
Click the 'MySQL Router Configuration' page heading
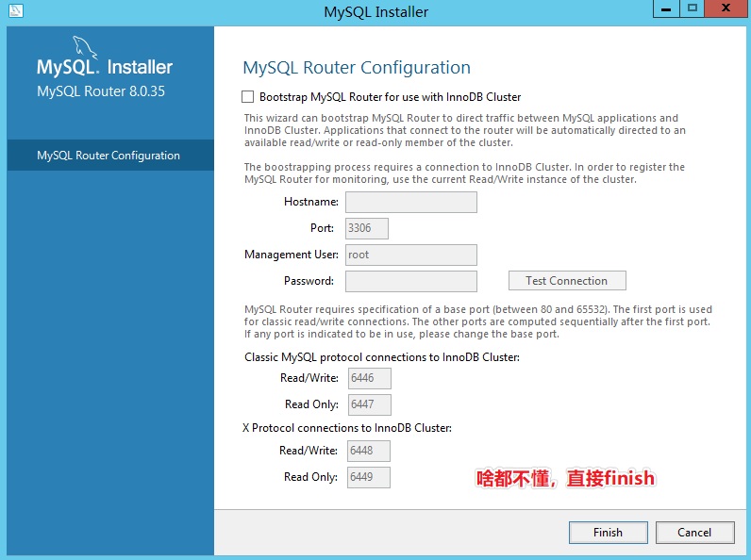coord(357,68)
